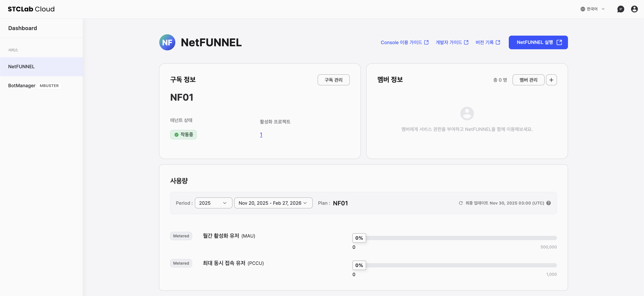The image size is (644, 296).
Task: Click the Metered badge next to PCCU
Action: (x=181, y=263)
